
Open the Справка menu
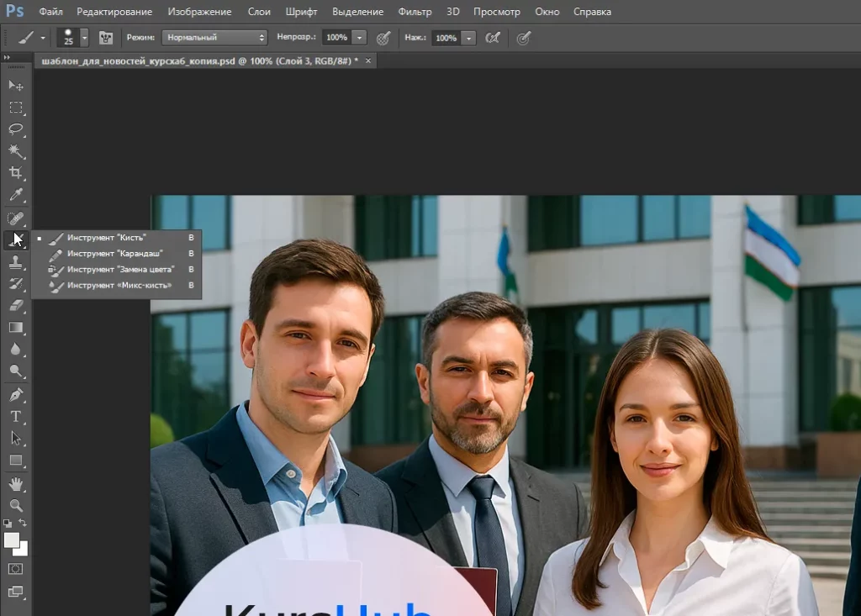point(592,12)
